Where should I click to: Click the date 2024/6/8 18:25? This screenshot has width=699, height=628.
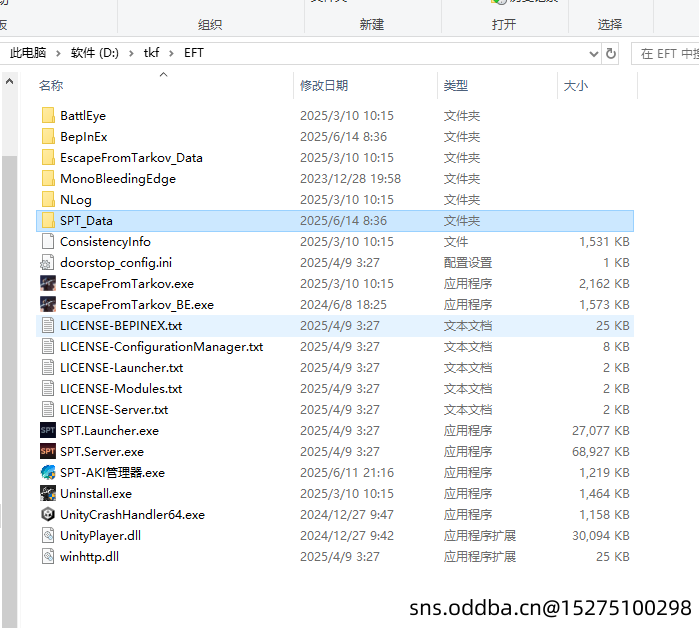pos(343,304)
